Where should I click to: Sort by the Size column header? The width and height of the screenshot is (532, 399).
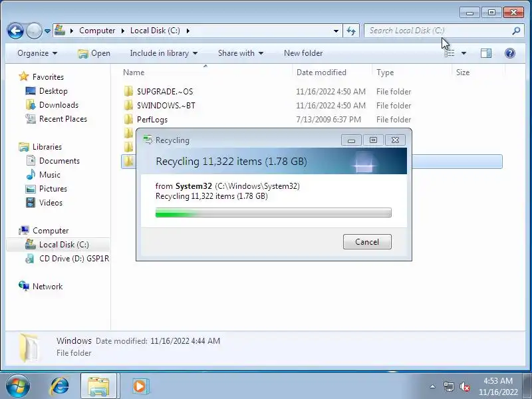pyautogui.click(x=478, y=72)
